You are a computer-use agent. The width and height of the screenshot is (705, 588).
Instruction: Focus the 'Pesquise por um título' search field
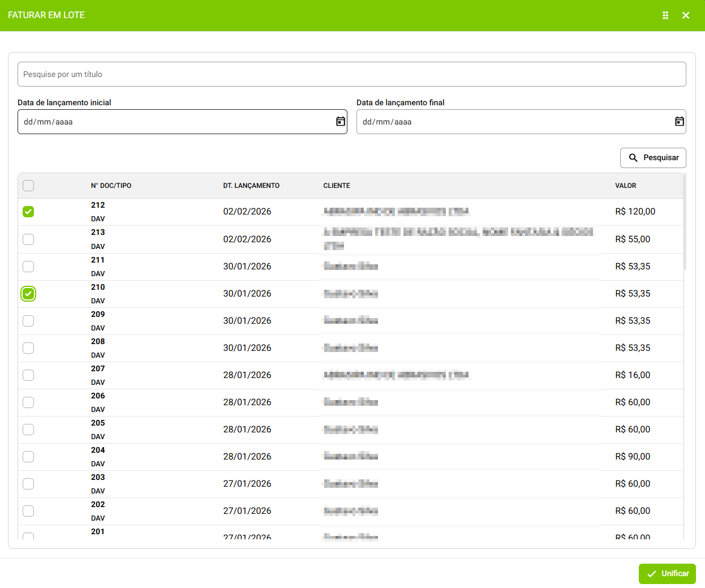coord(351,74)
